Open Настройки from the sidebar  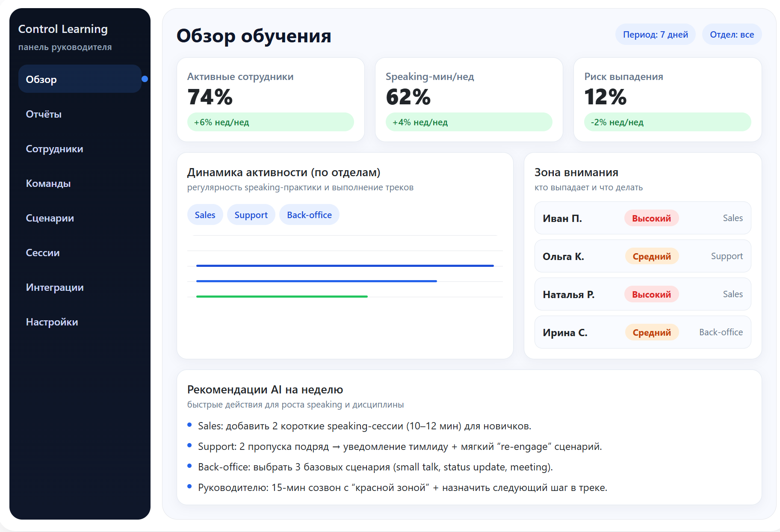click(x=52, y=322)
